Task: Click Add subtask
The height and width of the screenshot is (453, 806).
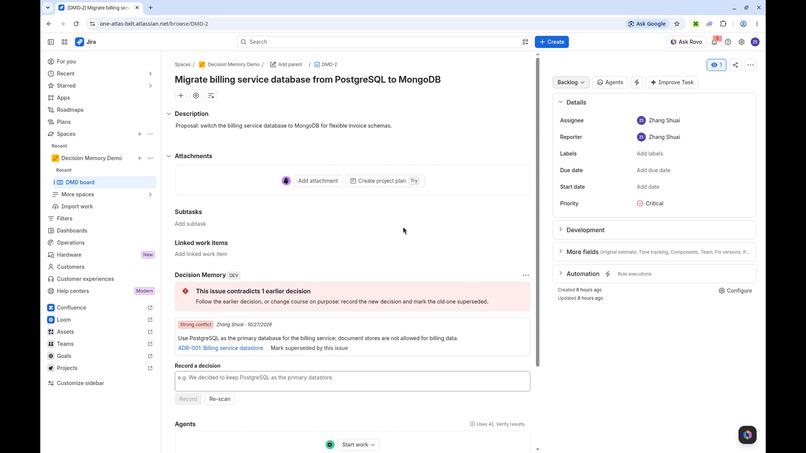Action: (190, 224)
